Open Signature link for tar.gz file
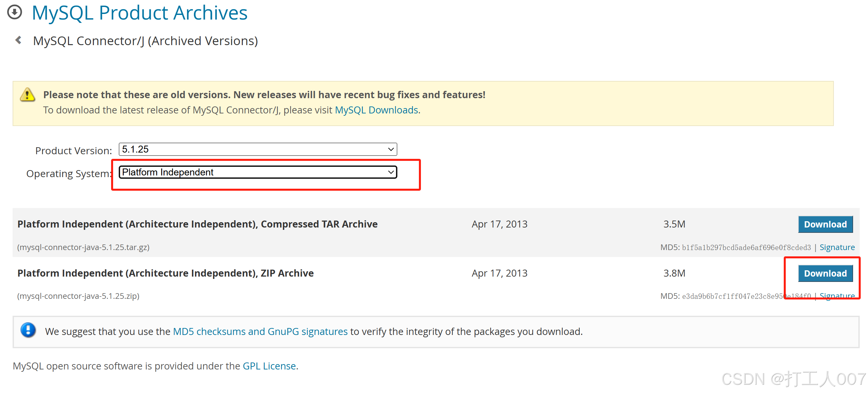 (x=837, y=247)
